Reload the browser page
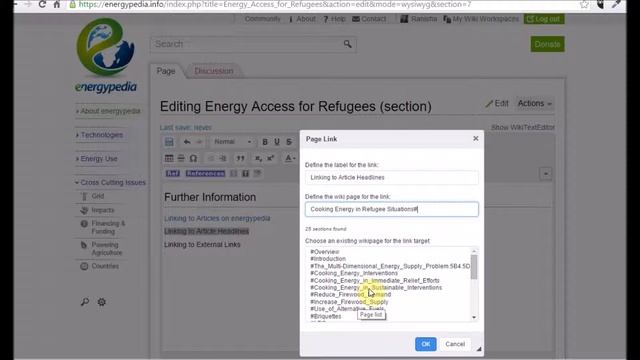The image size is (640, 360). pyautogui.click(x=42, y=4)
